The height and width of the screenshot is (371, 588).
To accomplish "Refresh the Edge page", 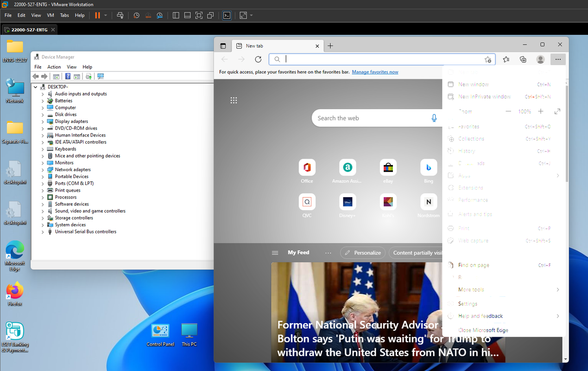I will point(258,59).
